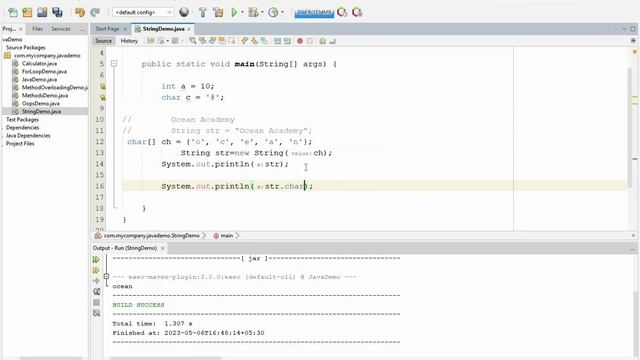640x360 pixels.
Task: Click the Uncomment lines icon
Action: [x=332, y=41]
